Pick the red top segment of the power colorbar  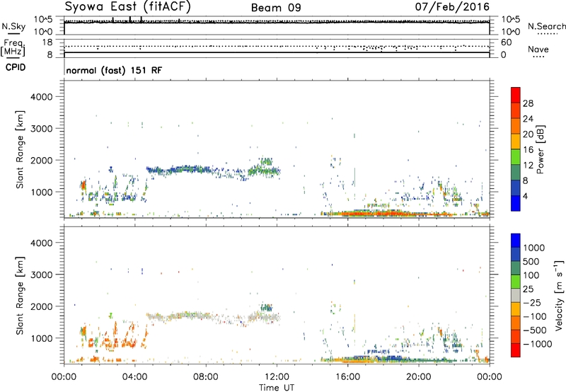pyautogui.click(x=516, y=95)
